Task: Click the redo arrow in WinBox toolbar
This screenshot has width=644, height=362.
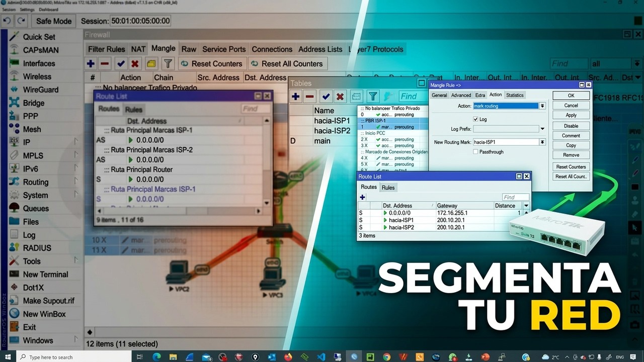Action: click(21, 21)
